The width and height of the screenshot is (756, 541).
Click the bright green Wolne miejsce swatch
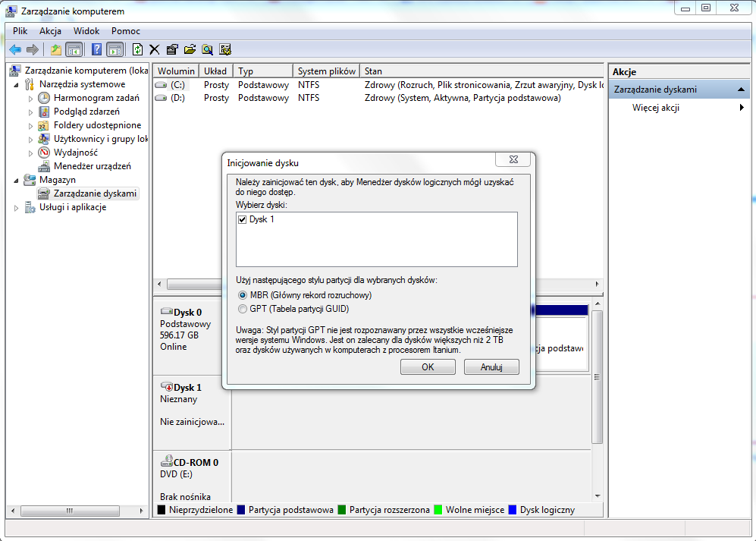(x=438, y=510)
